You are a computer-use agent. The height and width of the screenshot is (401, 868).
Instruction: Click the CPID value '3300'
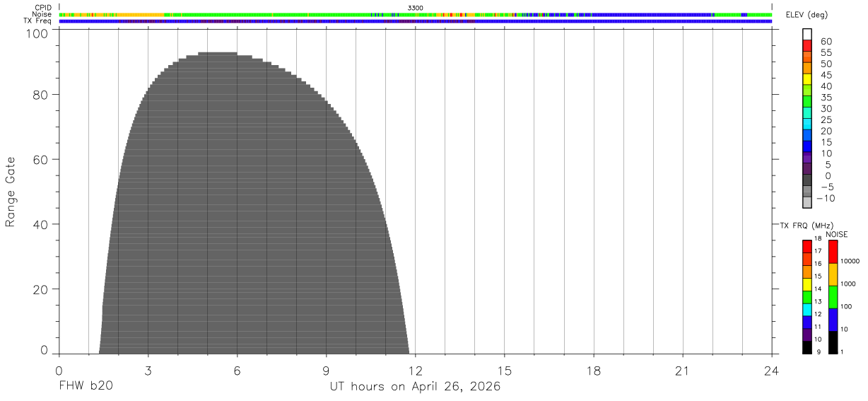(416, 8)
